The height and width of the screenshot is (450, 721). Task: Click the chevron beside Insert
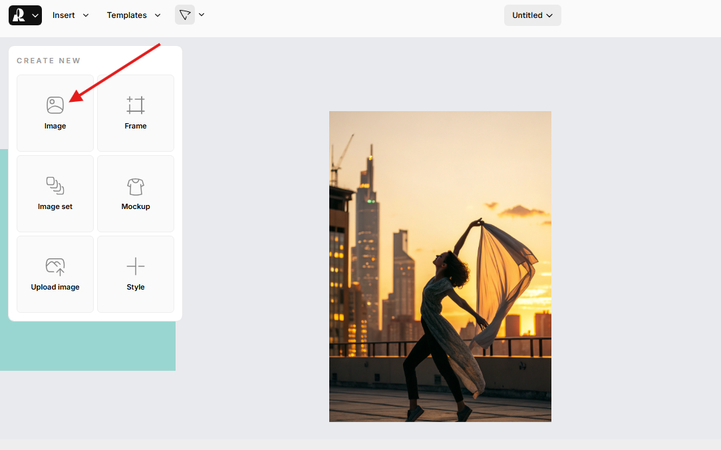tap(86, 15)
